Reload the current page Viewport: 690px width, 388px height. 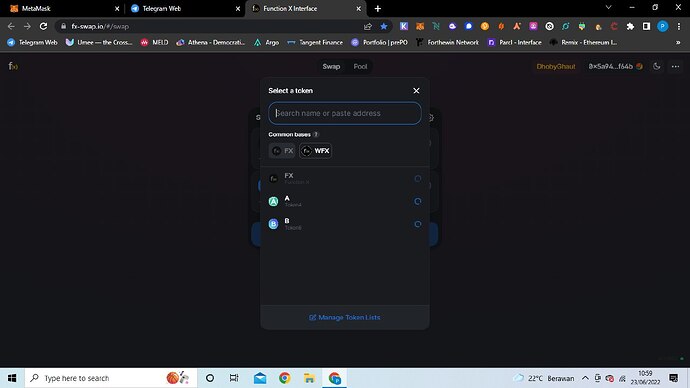click(43, 26)
